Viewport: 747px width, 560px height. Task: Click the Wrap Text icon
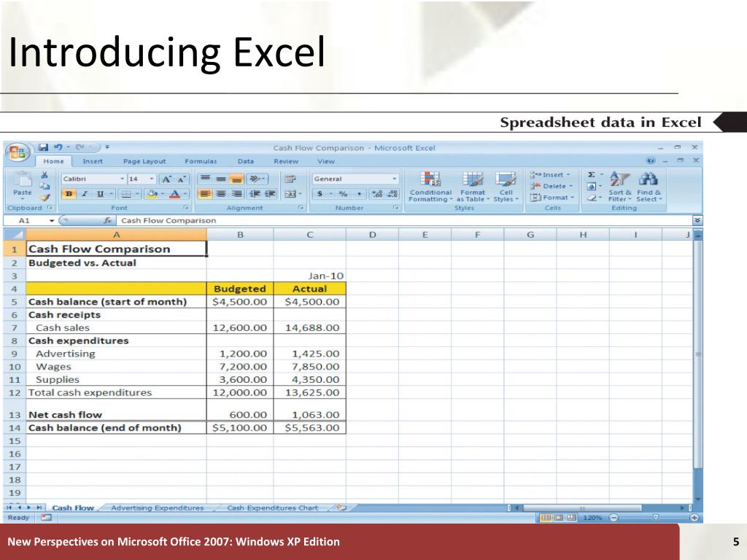[290, 179]
